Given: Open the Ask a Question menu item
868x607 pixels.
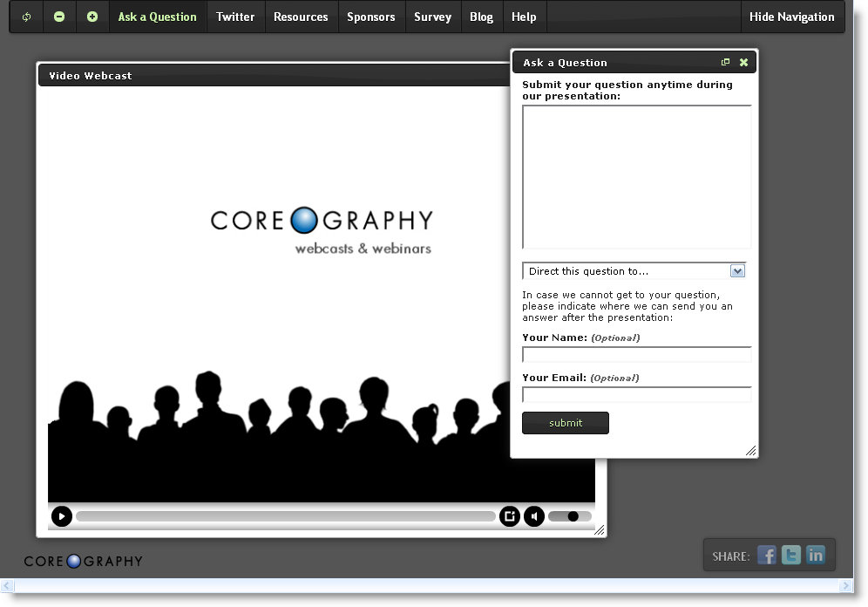Looking at the screenshot, I should (x=157, y=17).
